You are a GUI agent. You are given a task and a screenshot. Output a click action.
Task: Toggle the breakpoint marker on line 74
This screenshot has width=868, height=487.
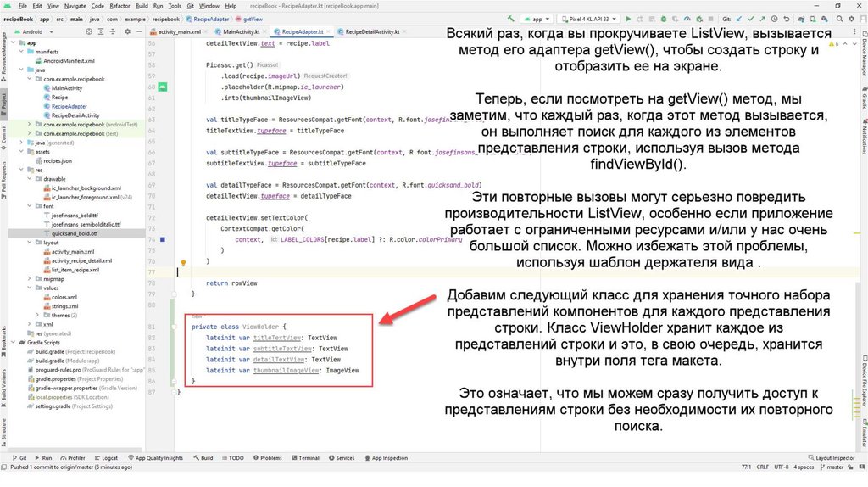tap(163, 240)
